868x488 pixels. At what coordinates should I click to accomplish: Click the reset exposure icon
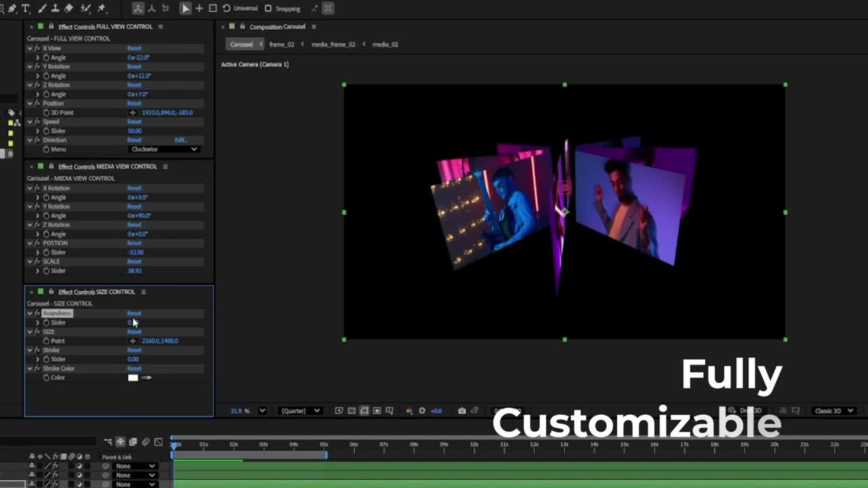pyautogui.click(x=422, y=411)
